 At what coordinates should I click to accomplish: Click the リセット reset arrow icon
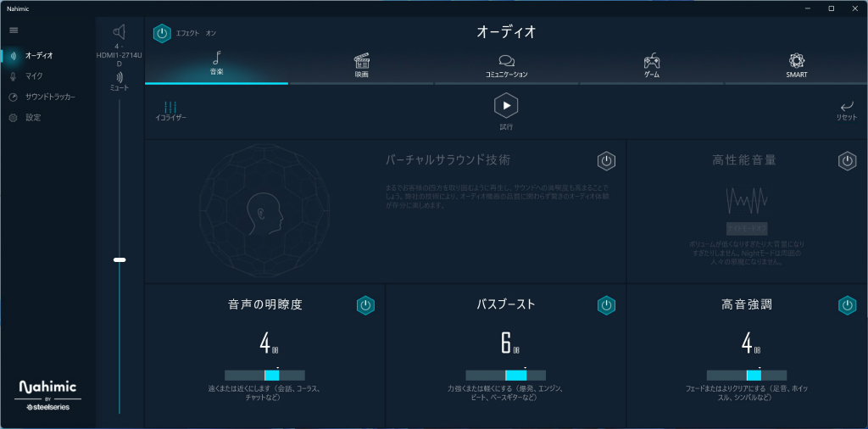847,106
